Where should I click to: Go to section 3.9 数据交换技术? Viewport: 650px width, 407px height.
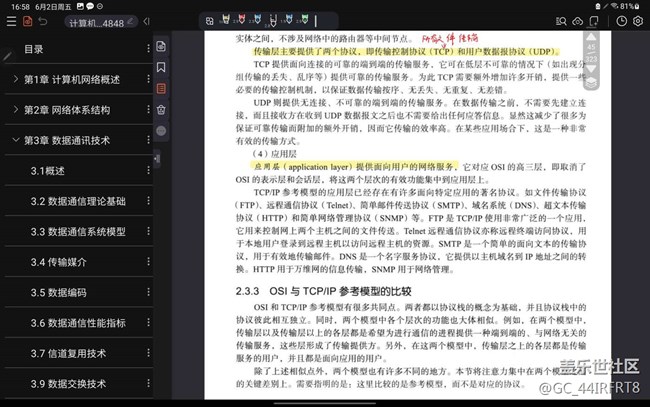[68, 384]
